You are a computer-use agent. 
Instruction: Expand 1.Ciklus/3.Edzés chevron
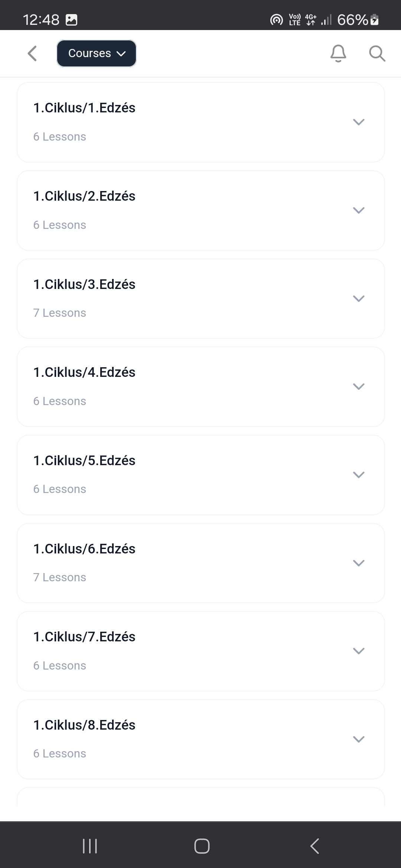click(358, 299)
